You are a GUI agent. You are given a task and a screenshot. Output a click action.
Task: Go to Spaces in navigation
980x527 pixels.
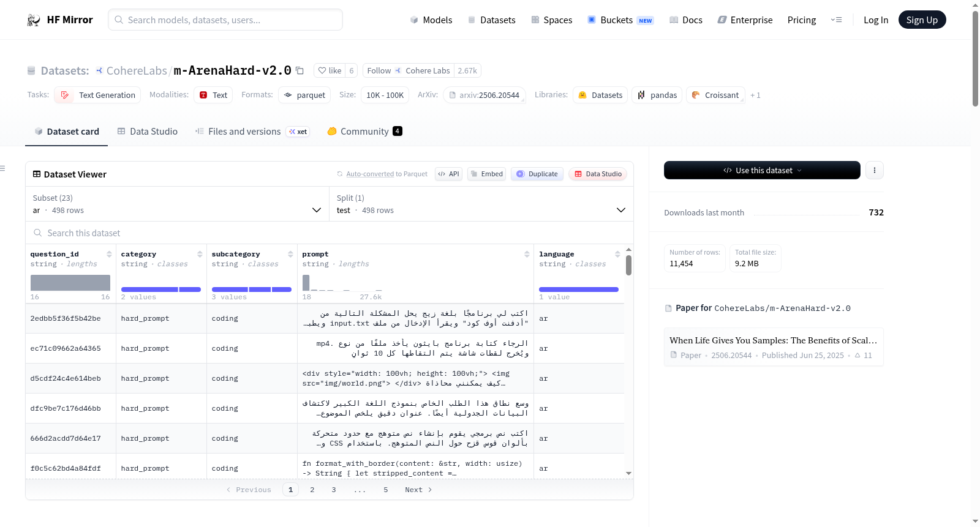point(551,20)
